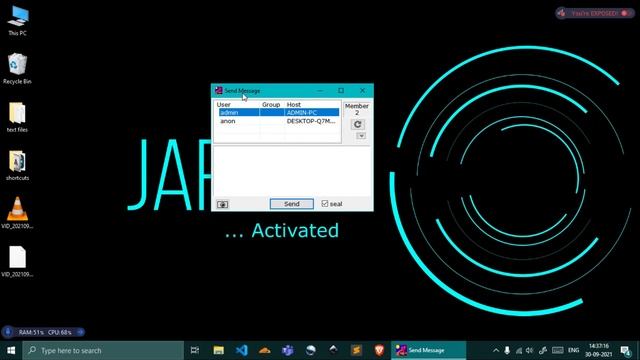Click in the message text area
The height and width of the screenshot is (360, 640).
coord(292,171)
